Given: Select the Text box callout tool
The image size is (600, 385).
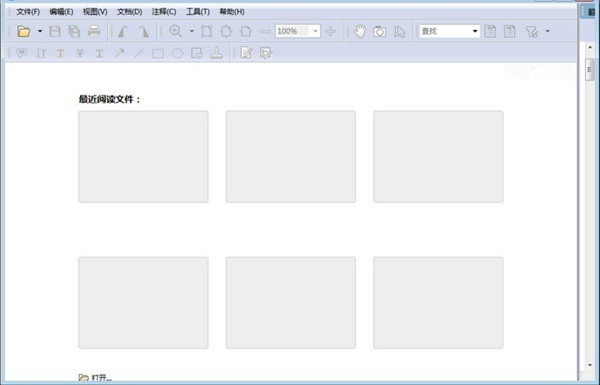Looking at the screenshot, I should pyautogui.click(x=197, y=53).
